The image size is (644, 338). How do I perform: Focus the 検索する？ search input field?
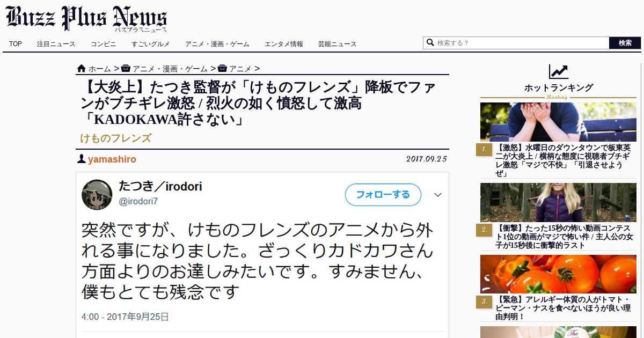pos(522,43)
